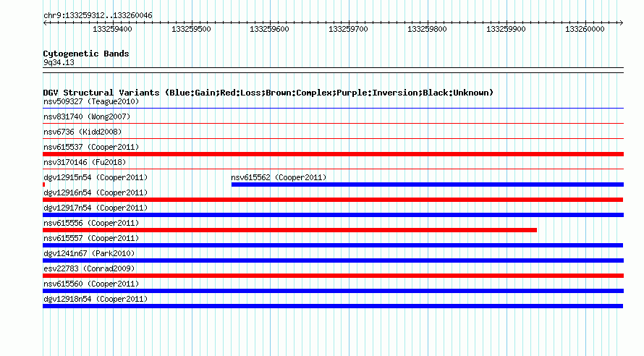The height and width of the screenshot is (356, 644).
Task: Click the blue nsv615557 gain bar
Action: pyautogui.click(x=333, y=245)
